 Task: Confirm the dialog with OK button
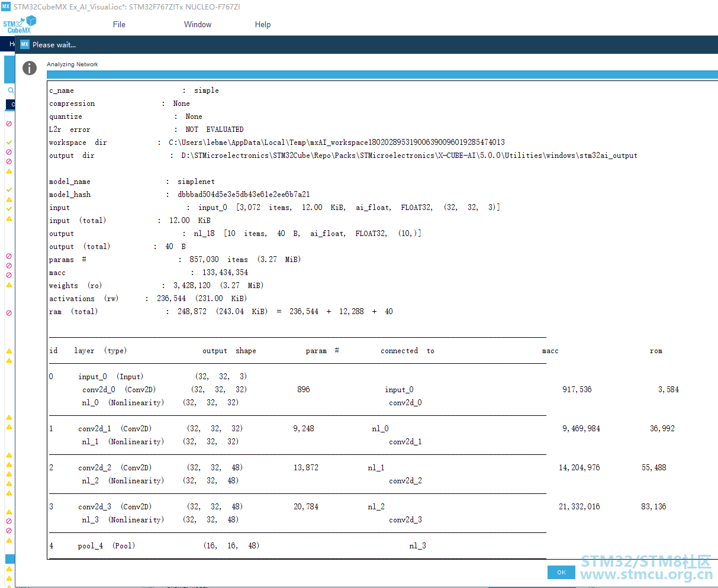[561, 572]
